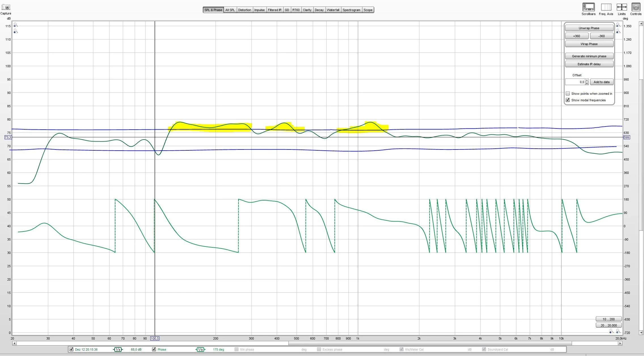Switch to the All SPL tab

point(230,10)
